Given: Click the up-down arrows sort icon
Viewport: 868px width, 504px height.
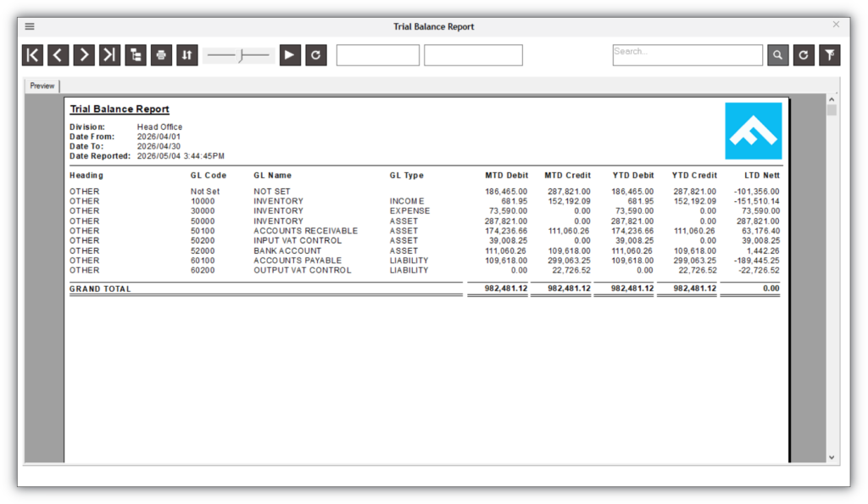Looking at the screenshot, I should (x=187, y=55).
